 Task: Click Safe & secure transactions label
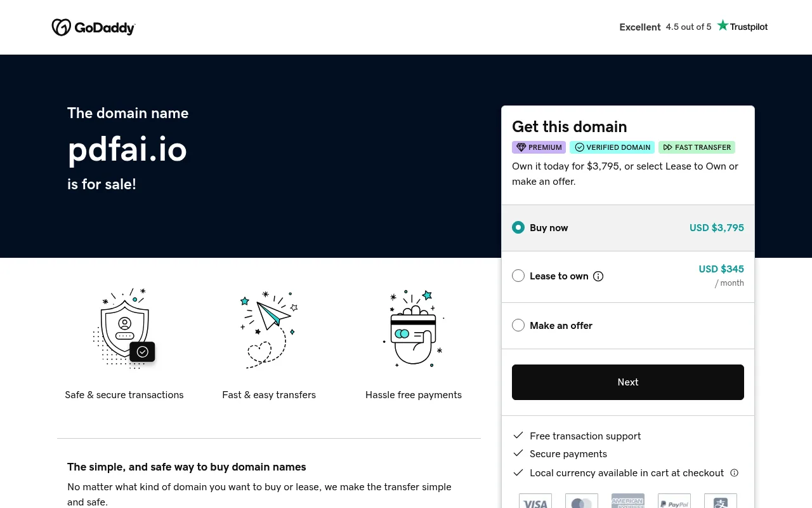click(x=124, y=395)
